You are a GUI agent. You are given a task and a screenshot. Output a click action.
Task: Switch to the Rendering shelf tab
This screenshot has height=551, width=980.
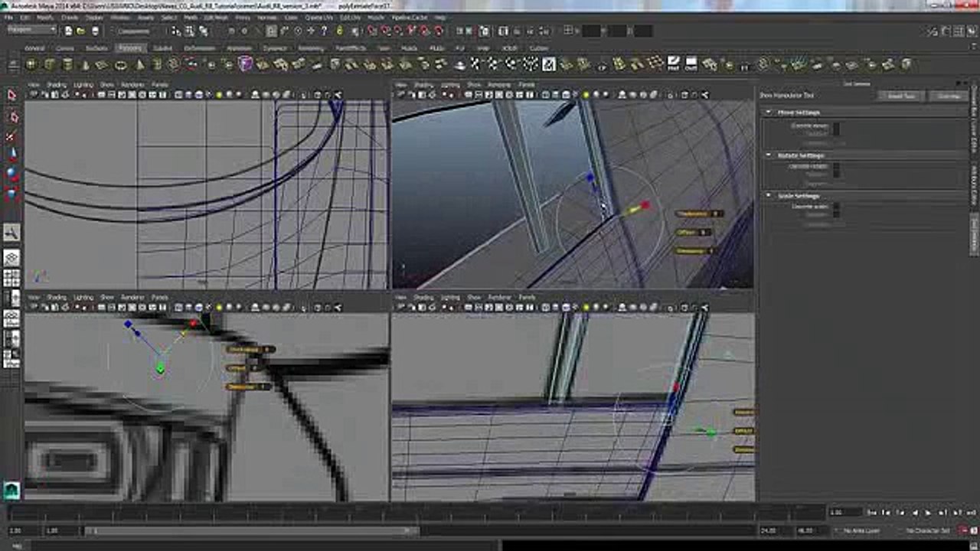[311, 48]
